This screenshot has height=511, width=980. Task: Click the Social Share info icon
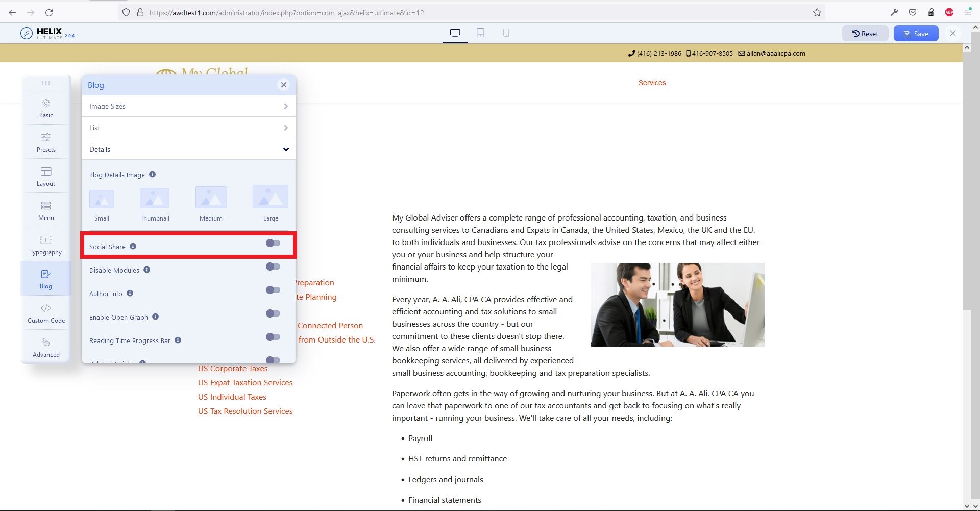pos(133,246)
